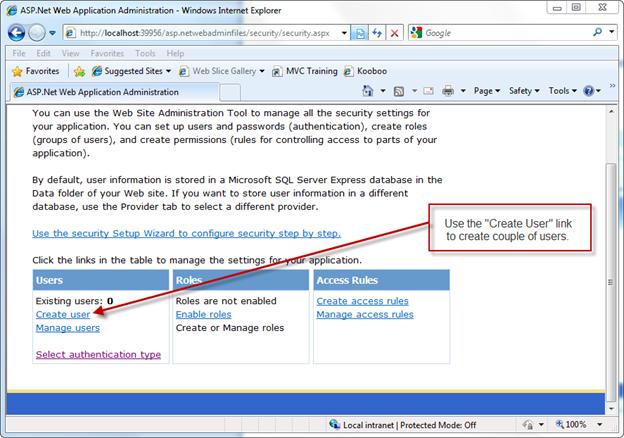The width and height of the screenshot is (624, 438).
Task: Open the command bar Tools menu
Action: coord(562,91)
